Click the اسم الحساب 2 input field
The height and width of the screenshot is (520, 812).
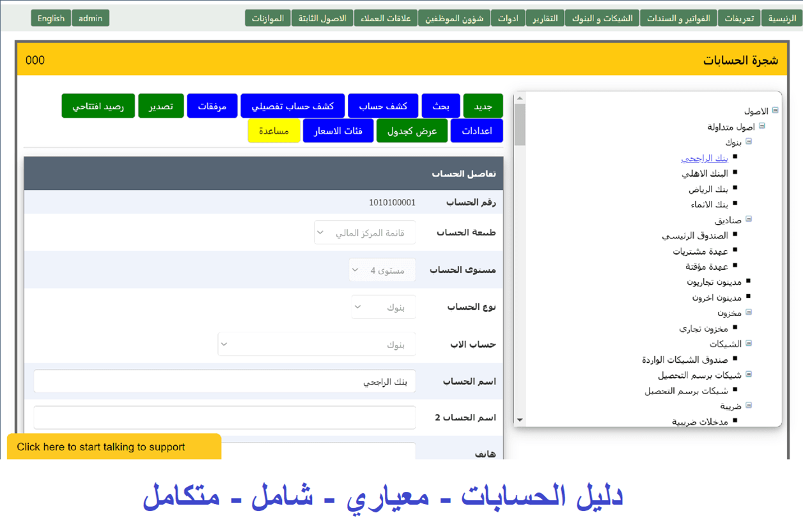point(224,418)
